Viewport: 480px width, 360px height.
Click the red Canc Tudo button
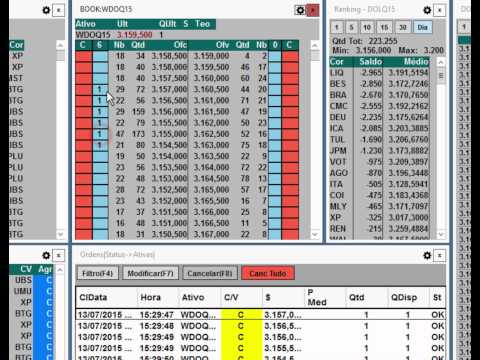coord(268,274)
